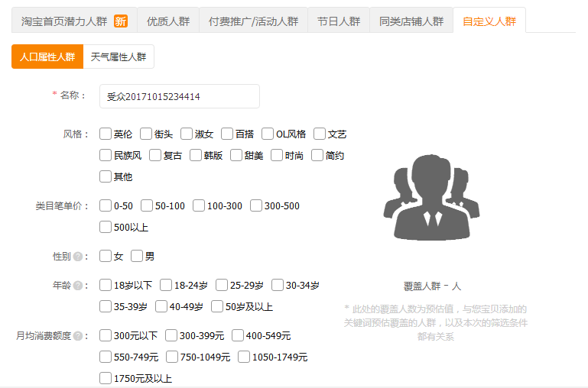
Task: Switch to 天气属性人群 sub-tab
Action: click(119, 57)
